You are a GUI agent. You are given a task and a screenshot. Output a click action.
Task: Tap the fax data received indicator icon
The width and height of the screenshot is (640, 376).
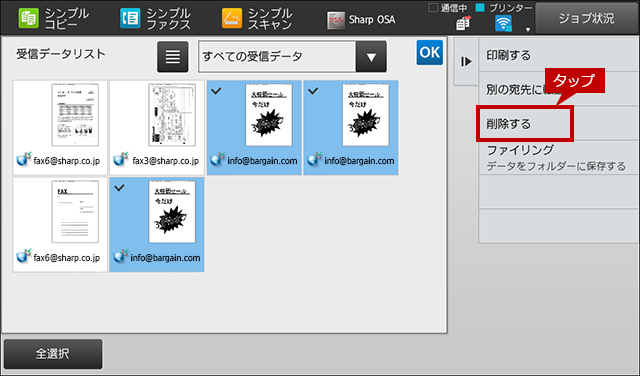[463, 24]
